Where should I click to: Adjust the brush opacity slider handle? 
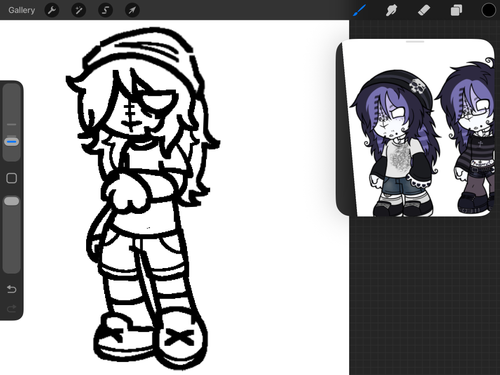click(12, 201)
